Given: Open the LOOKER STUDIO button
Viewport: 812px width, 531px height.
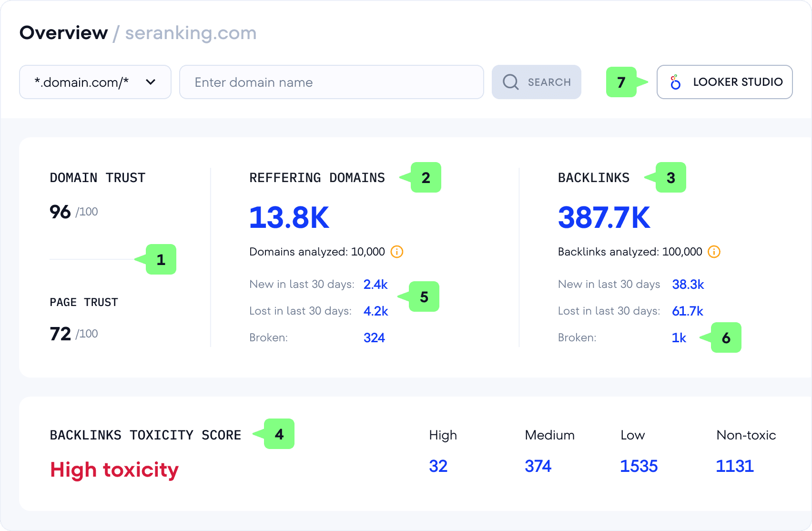Looking at the screenshot, I should 725,82.
